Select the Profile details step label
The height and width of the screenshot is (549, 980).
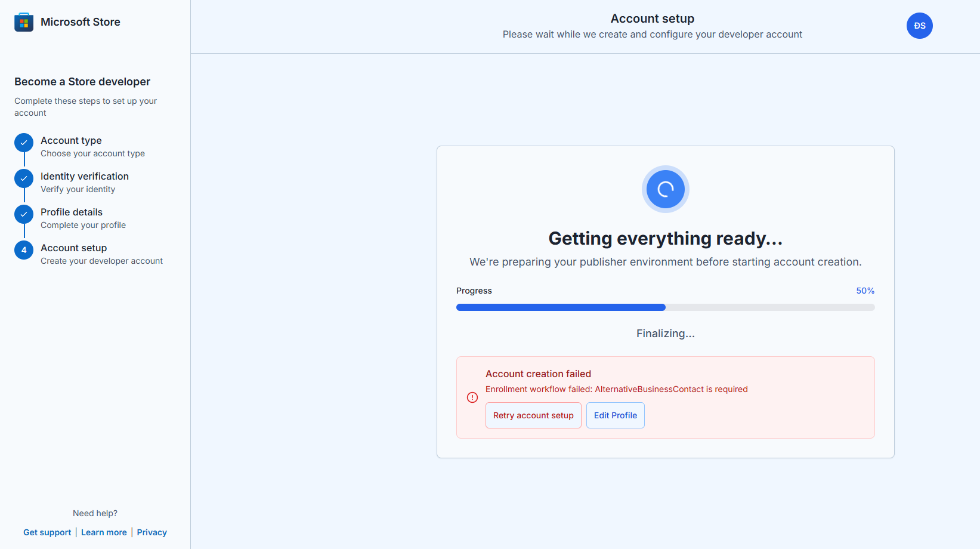[72, 212]
